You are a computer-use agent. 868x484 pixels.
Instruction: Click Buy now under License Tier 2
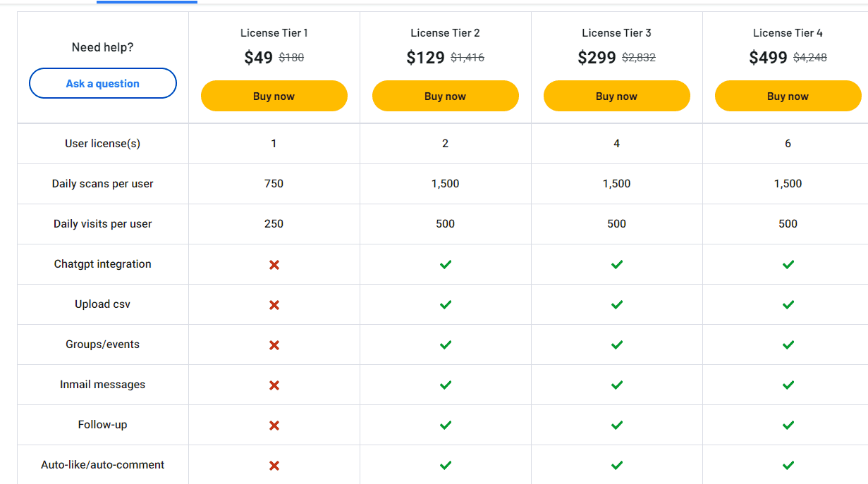445,95
